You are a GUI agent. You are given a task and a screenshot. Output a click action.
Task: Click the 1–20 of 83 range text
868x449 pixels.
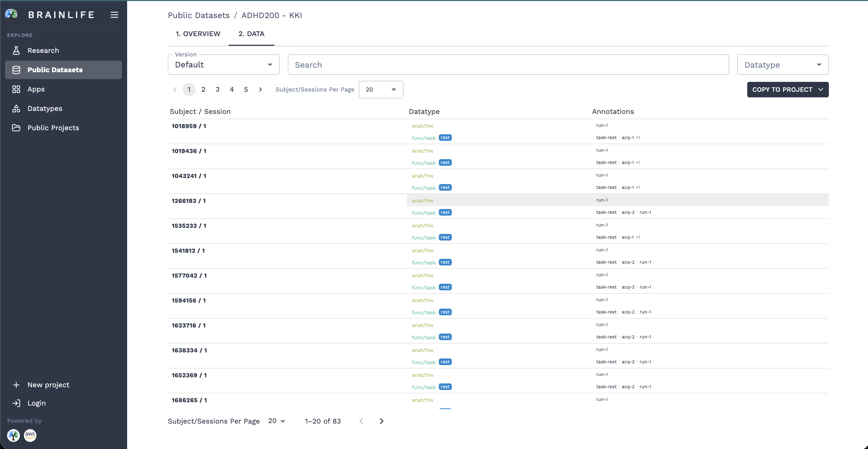323,421
